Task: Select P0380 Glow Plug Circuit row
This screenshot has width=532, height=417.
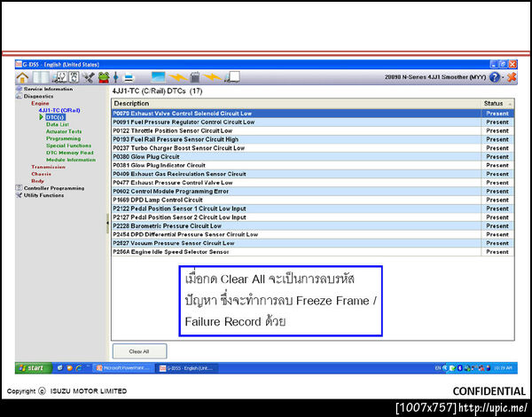Action: pos(312,156)
